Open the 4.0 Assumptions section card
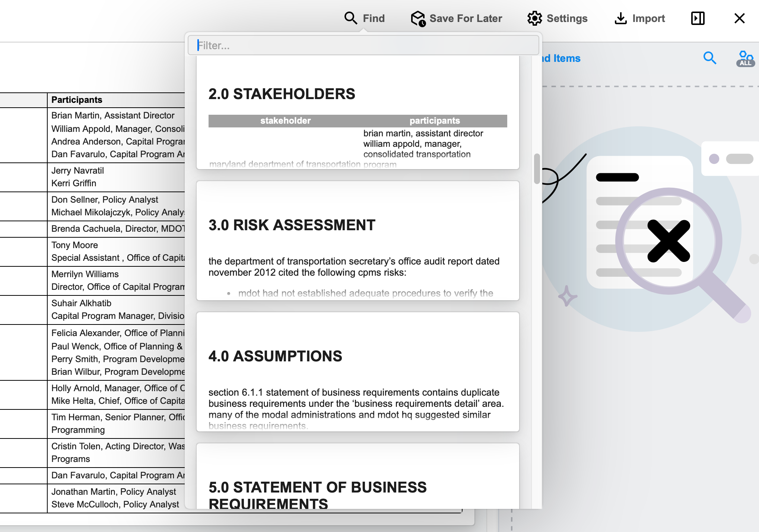Viewport: 759px width, 532px height. [358, 371]
